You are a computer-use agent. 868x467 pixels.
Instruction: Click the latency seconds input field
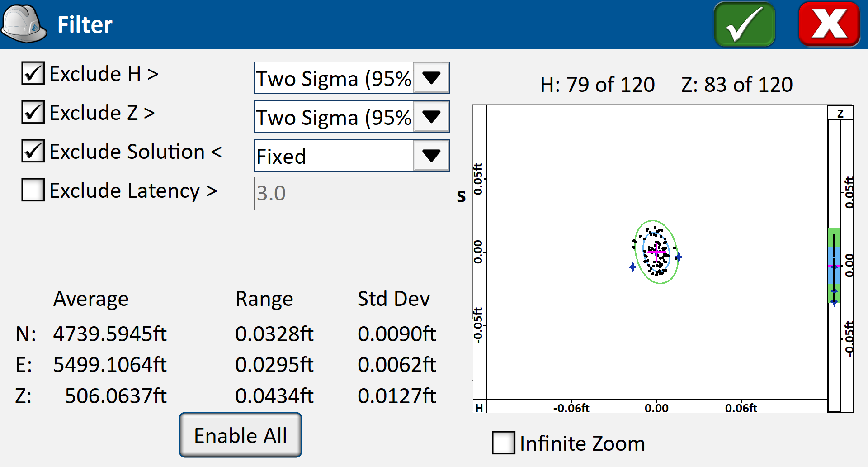[x=351, y=194]
